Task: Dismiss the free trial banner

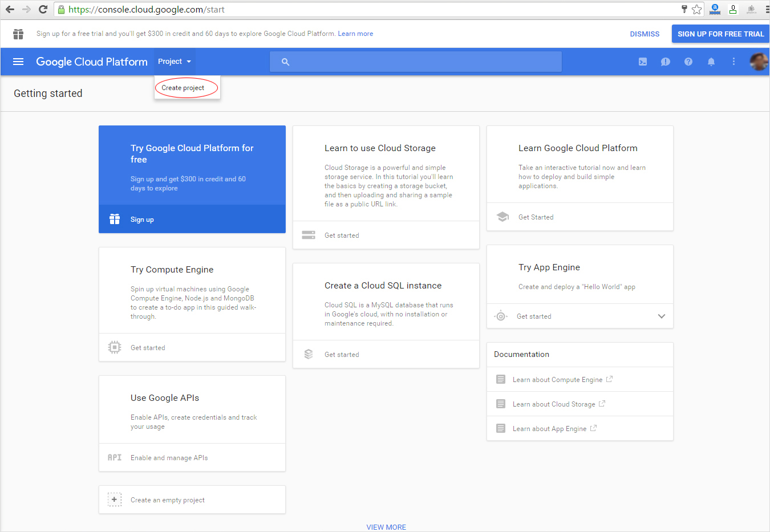Action: click(x=645, y=34)
